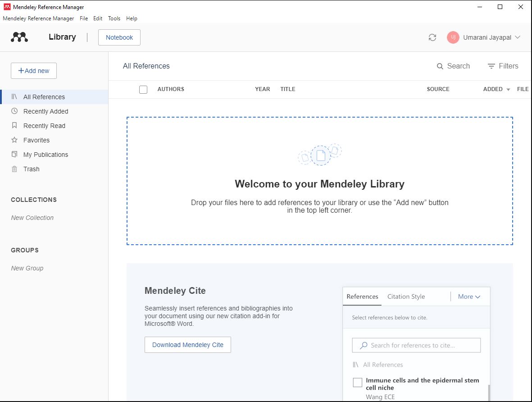Image resolution: width=532 pixels, height=402 pixels.
Task: Open Favorites in sidebar
Action: pos(55,140)
